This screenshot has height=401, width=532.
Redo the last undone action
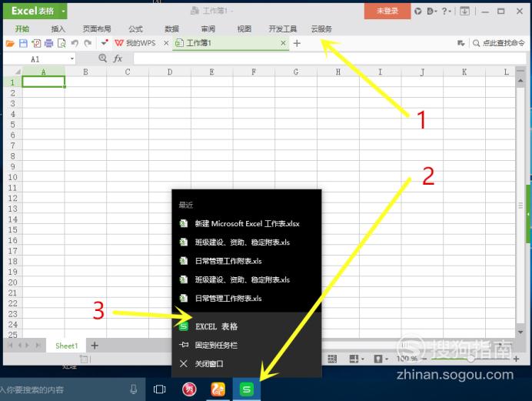88,43
